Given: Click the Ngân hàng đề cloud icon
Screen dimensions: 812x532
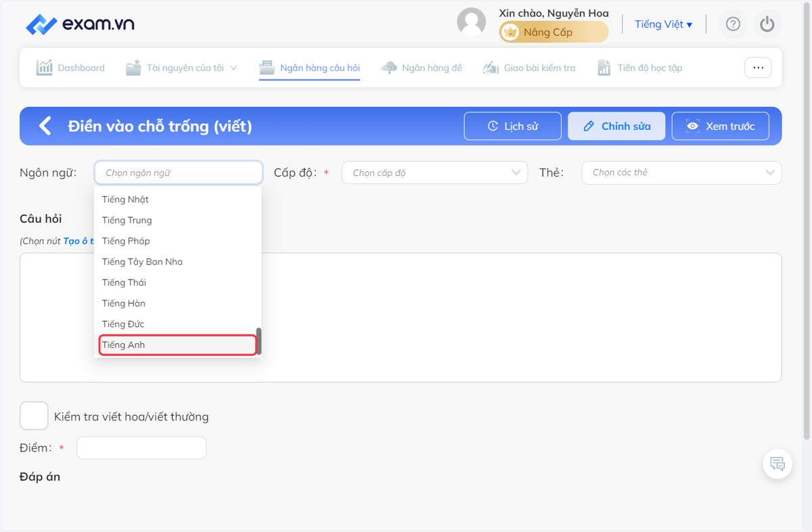Looking at the screenshot, I should coord(389,68).
